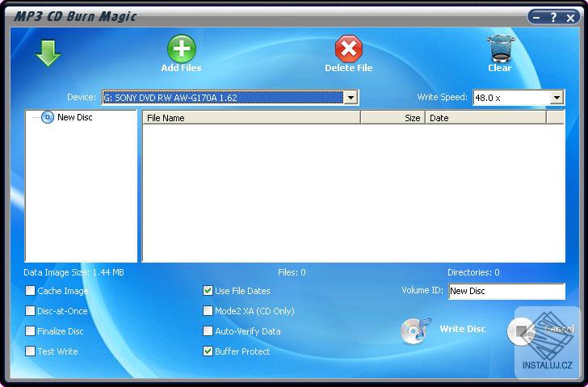
Task: Click the Write Disc CD icon
Action: [x=415, y=330]
